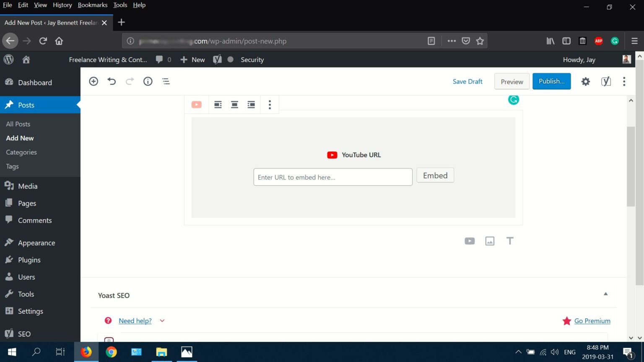Screen dimensions: 644x362
Task: Select the text block icon below the embed
Action: (510, 241)
